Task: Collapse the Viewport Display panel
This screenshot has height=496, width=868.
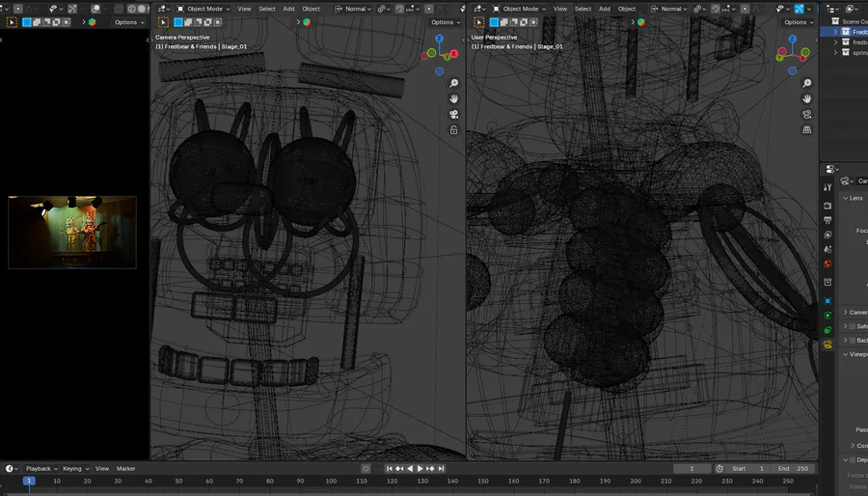Action: [x=845, y=354]
